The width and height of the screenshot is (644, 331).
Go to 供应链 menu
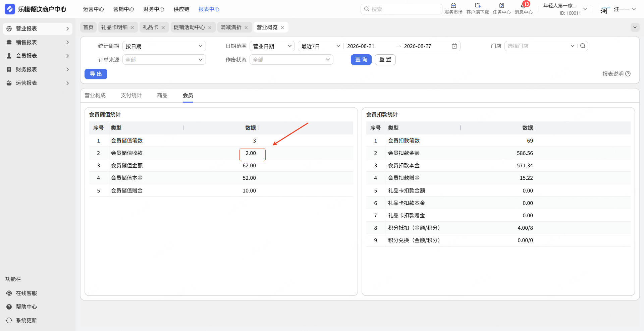(181, 9)
